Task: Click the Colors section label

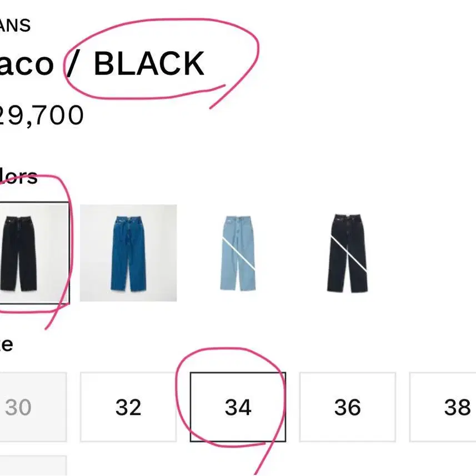Action: pyautogui.click(x=18, y=177)
